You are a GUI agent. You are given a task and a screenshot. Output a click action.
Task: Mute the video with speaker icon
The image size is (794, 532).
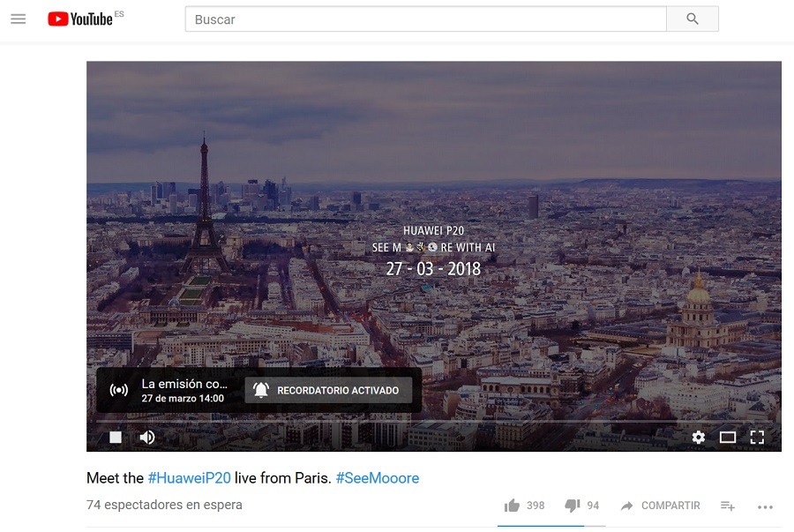(x=147, y=438)
